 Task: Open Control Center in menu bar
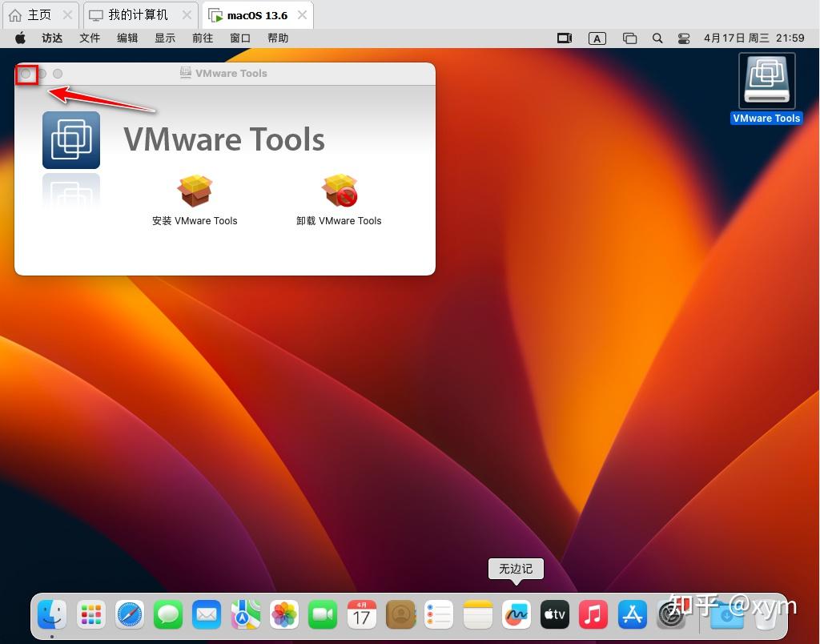point(684,38)
